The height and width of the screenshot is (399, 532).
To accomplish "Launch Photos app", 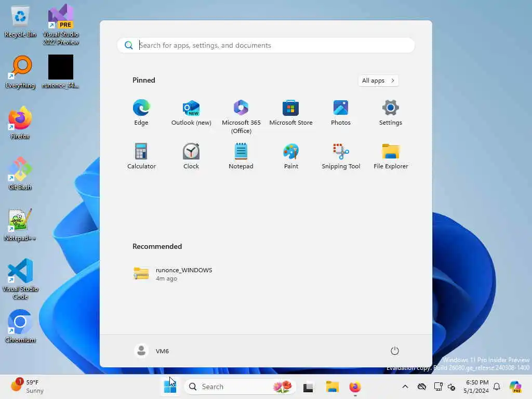I will [341, 113].
